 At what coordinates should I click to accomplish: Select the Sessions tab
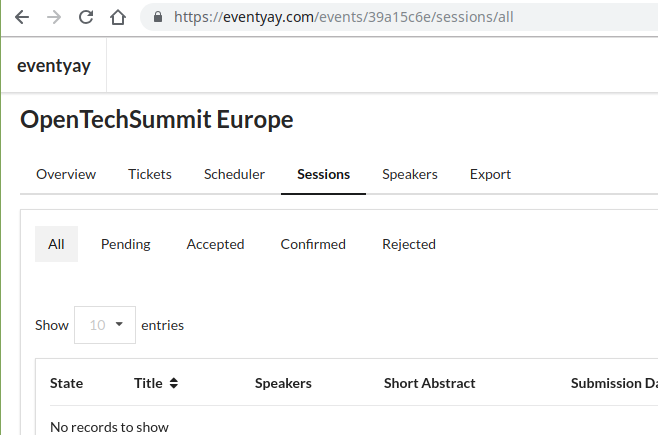(323, 174)
